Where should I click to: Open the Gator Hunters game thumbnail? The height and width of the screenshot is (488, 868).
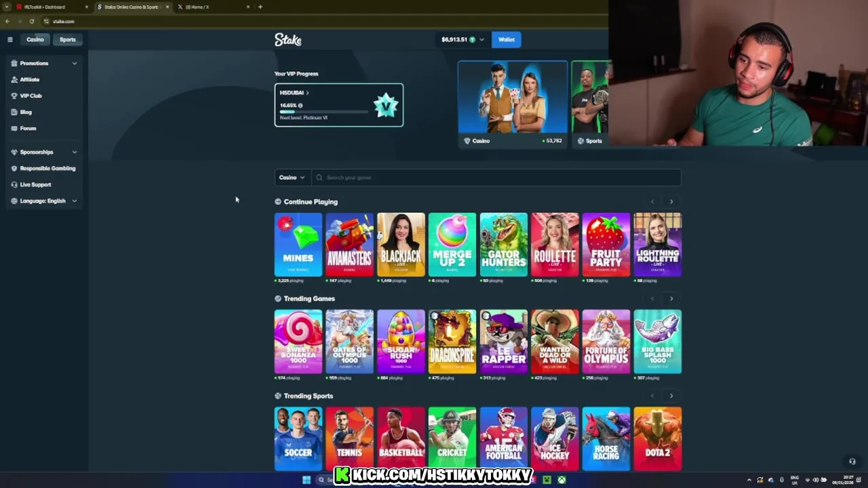[x=504, y=245]
